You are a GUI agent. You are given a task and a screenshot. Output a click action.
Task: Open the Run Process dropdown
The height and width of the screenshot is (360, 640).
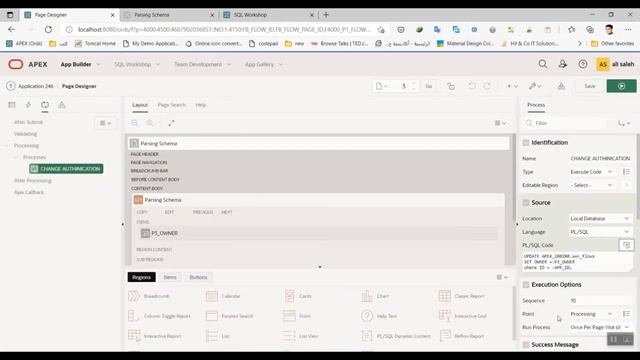600,327
